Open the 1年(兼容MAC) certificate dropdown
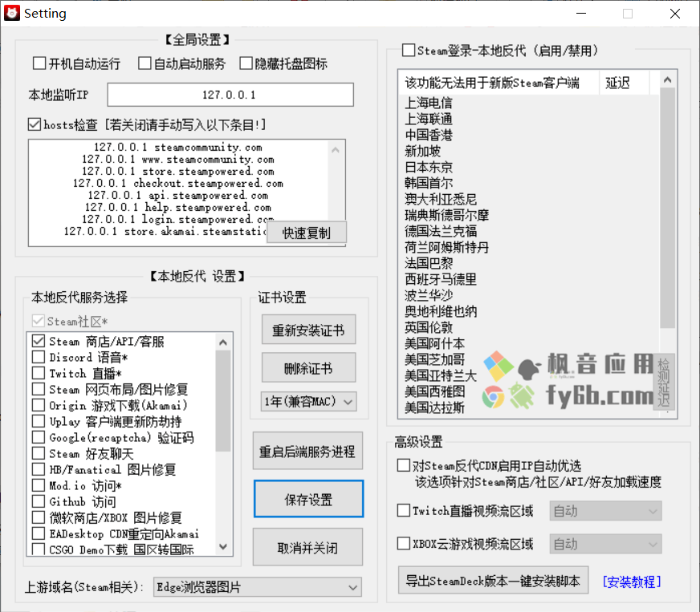The width and height of the screenshot is (700, 612). [x=308, y=402]
